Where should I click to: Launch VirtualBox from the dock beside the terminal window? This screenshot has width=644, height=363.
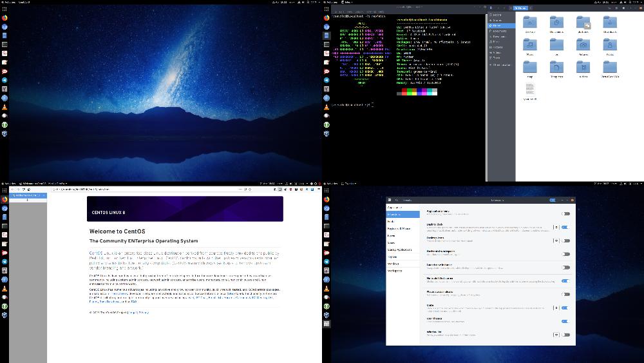coord(327,133)
